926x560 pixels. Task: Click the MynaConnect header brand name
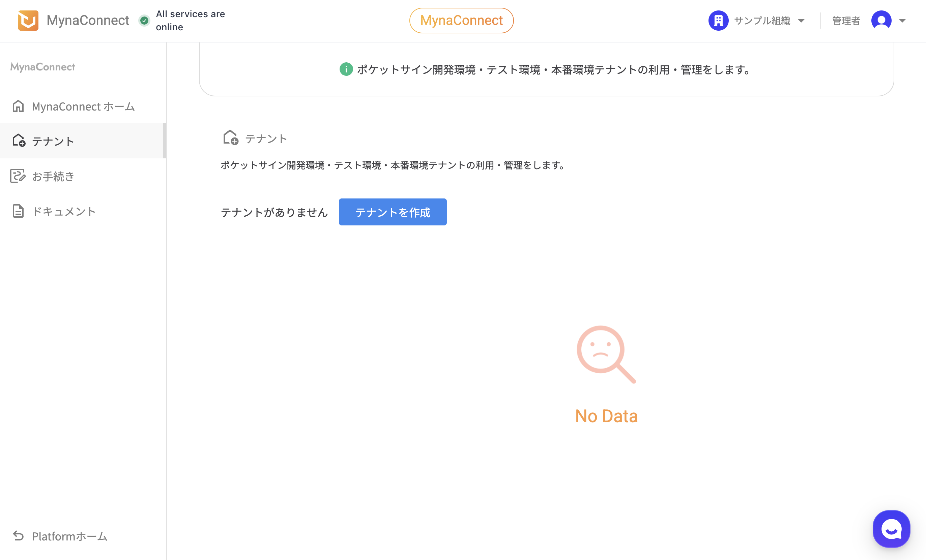point(88,20)
